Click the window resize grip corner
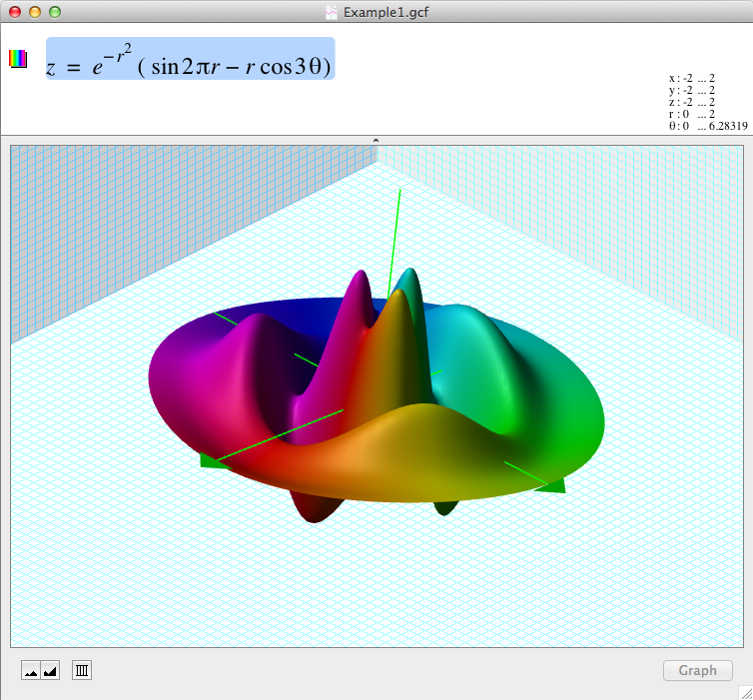Screen dimensions: 753x700 [746, 693]
